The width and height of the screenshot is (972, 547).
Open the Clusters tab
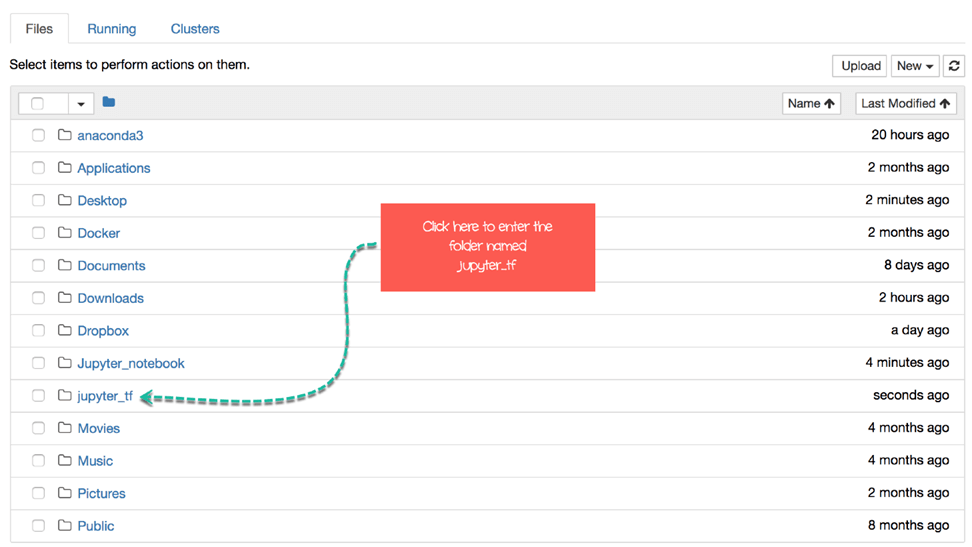(x=195, y=29)
